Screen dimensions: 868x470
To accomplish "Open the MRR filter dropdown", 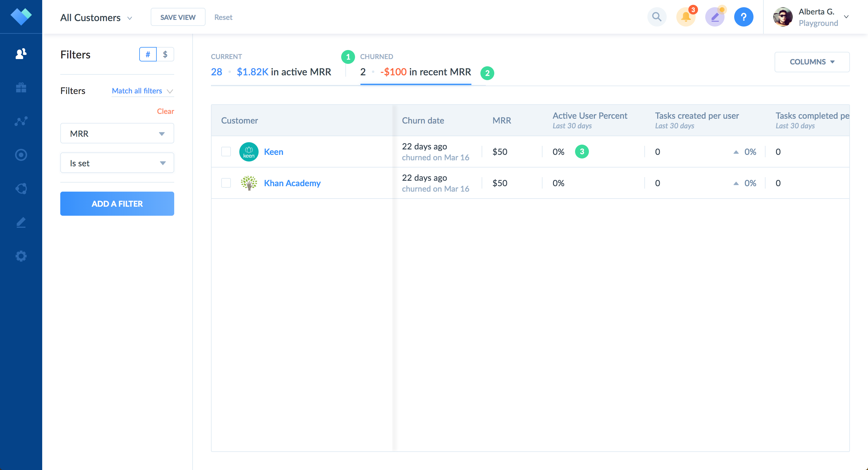I will click(117, 133).
